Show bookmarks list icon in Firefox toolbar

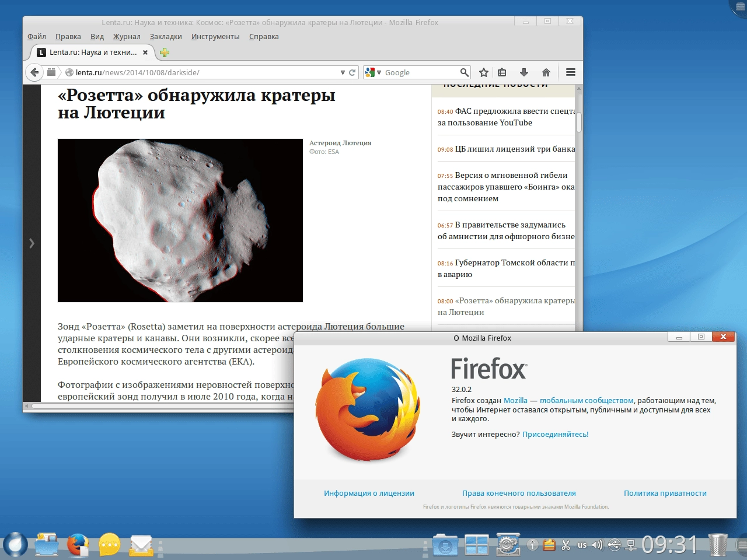click(x=502, y=72)
